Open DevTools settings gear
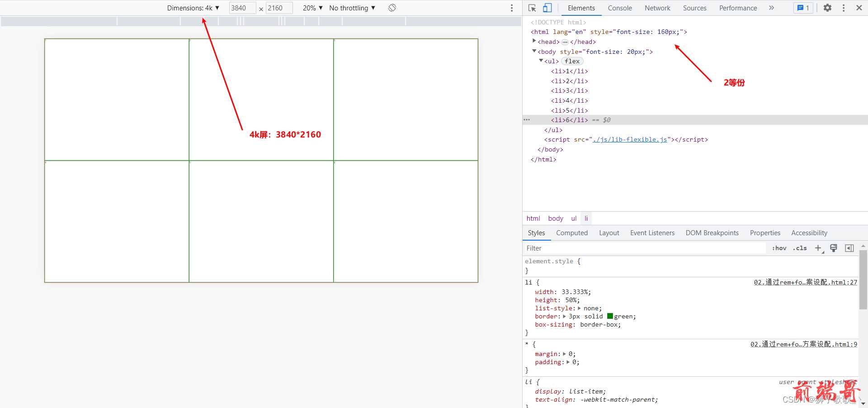The width and height of the screenshot is (868, 408). tap(827, 8)
